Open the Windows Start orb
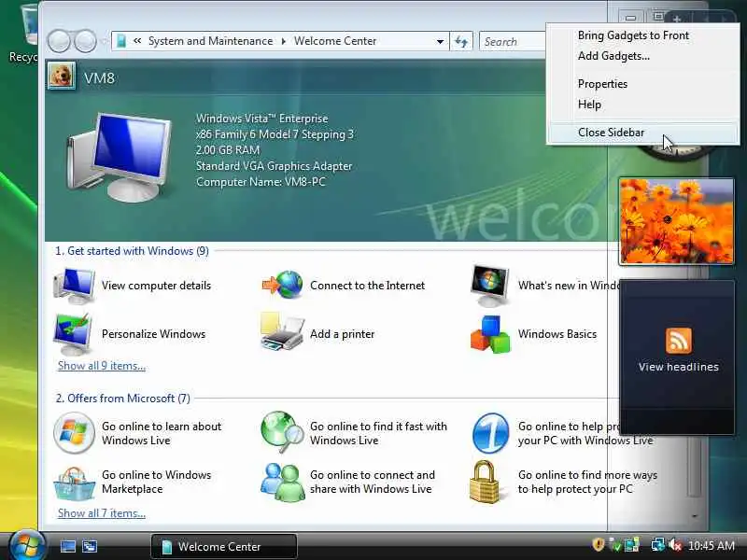The width and height of the screenshot is (747, 560). point(27,546)
